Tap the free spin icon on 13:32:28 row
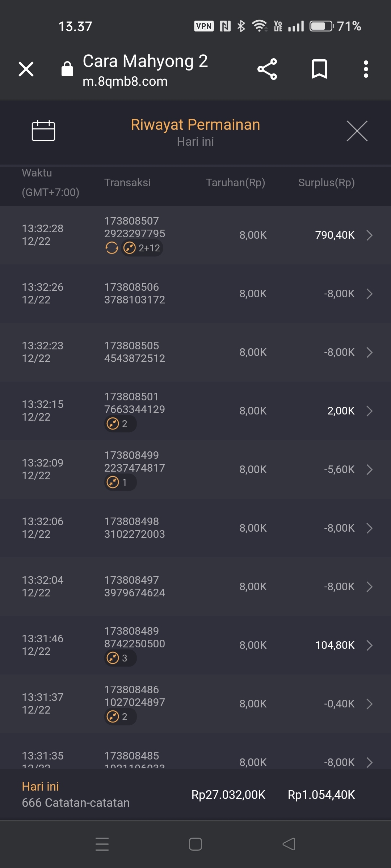This screenshot has width=391, height=868. [x=112, y=248]
